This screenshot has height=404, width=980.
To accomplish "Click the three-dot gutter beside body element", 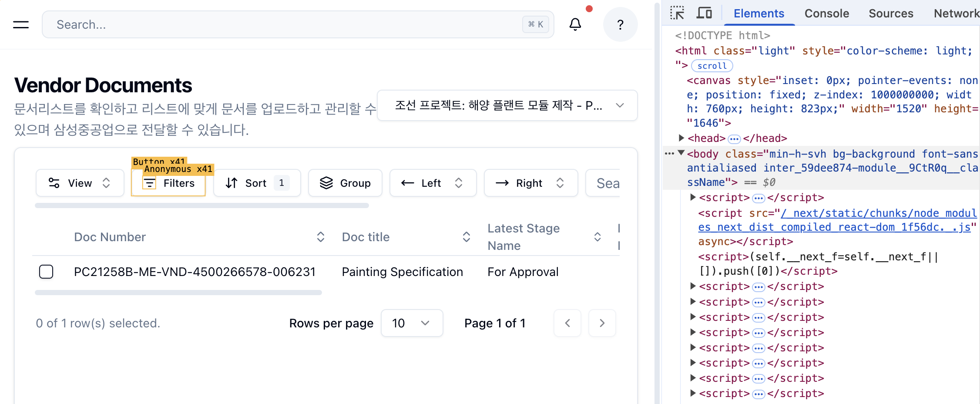I will 669,153.
